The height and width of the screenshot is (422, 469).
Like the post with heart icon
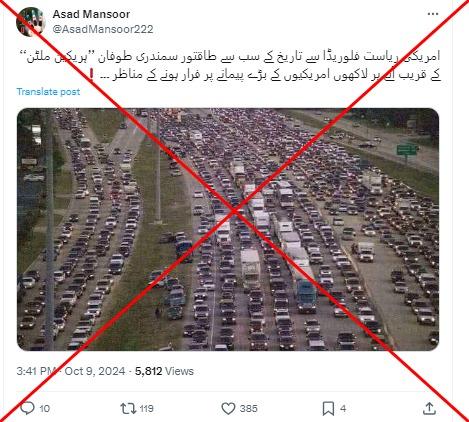coord(228,408)
